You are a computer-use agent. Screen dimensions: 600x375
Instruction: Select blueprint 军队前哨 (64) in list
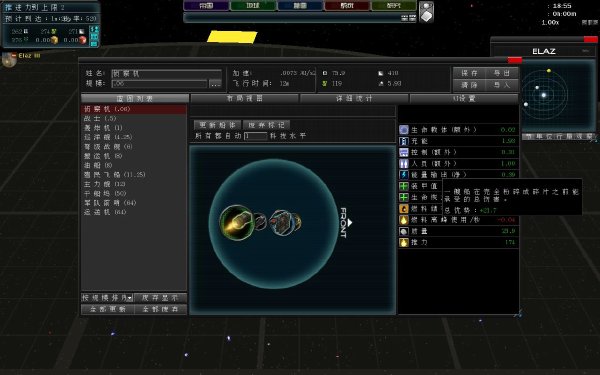point(134,203)
